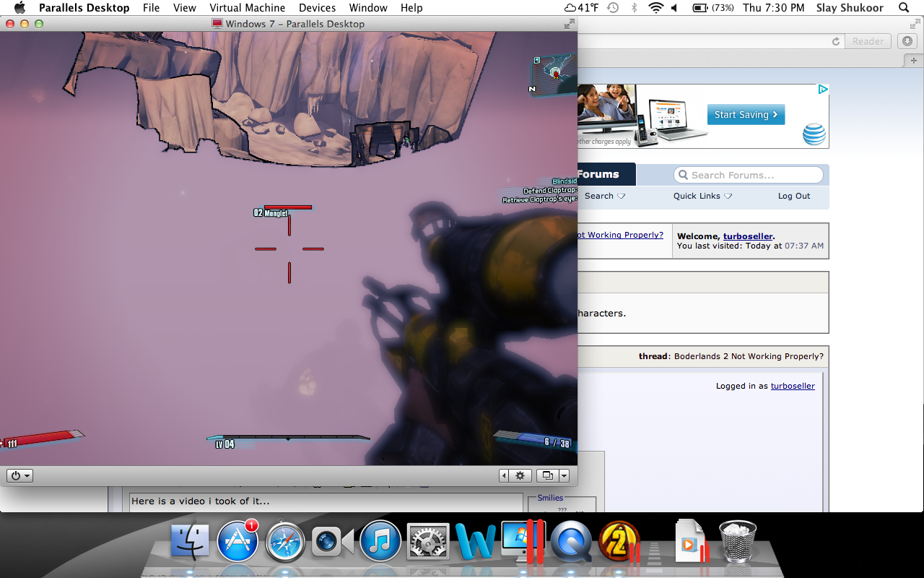924x578 pixels.
Task: Open the 'Not Working Properly?' thread link
Action: (621, 235)
